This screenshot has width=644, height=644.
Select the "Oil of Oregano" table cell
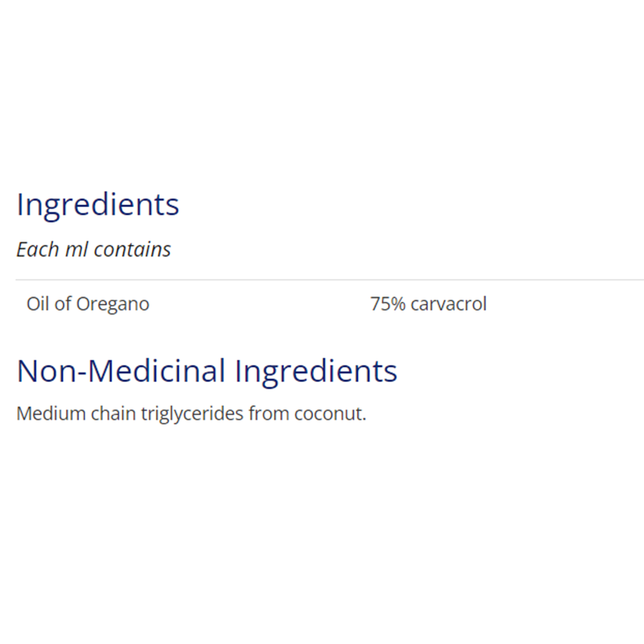click(88, 304)
